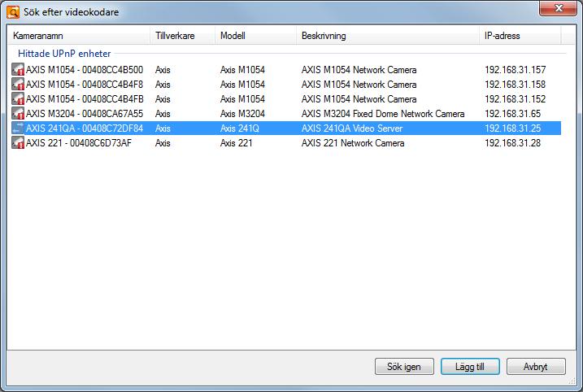Select the row AXIS 221 - 00408C6D73AF
Viewport: 583px width, 392px height.
pos(285,143)
